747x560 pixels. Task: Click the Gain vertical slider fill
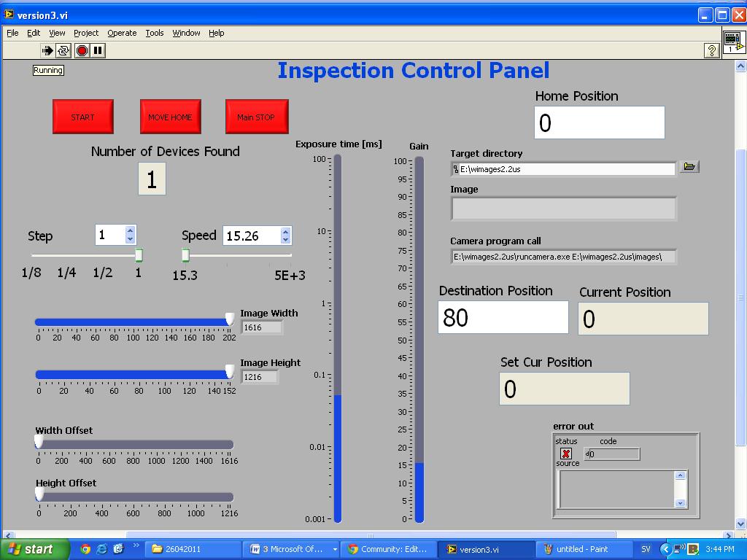pos(419,492)
